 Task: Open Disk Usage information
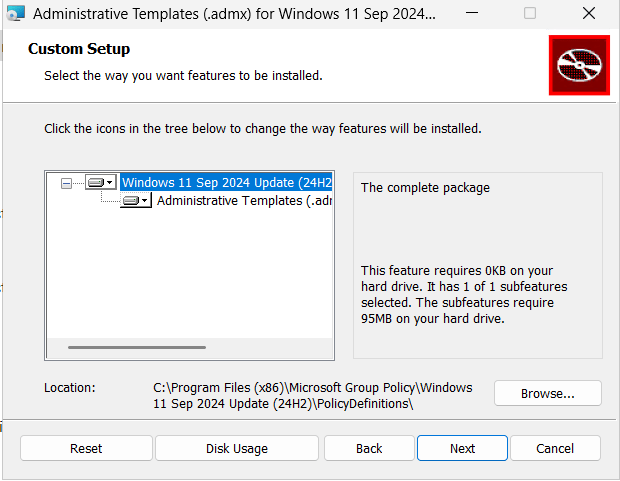coord(236,448)
